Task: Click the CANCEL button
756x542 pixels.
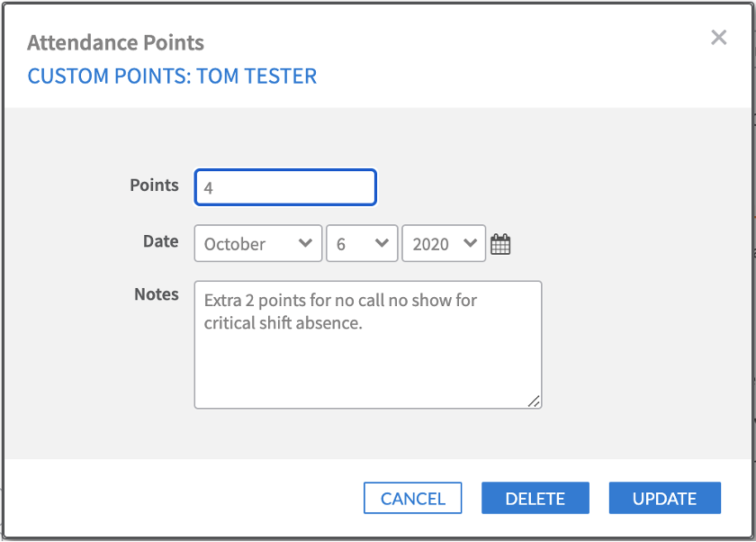Action: (x=413, y=498)
